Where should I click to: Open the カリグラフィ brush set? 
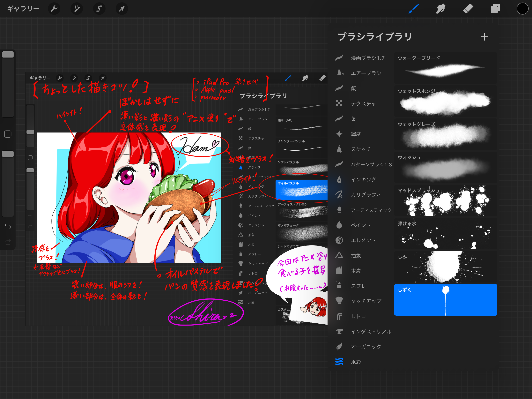pyautogui.click(x=363, y=195)
